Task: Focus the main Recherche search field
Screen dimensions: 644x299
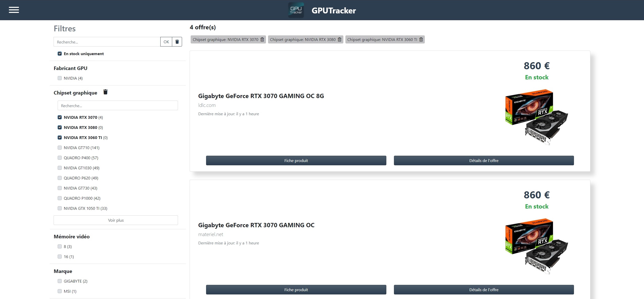Action: (107, 42)
